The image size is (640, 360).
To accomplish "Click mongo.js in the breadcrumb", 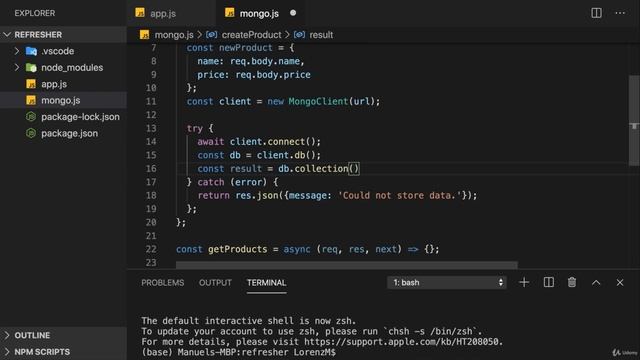I will tap(174, 35).
